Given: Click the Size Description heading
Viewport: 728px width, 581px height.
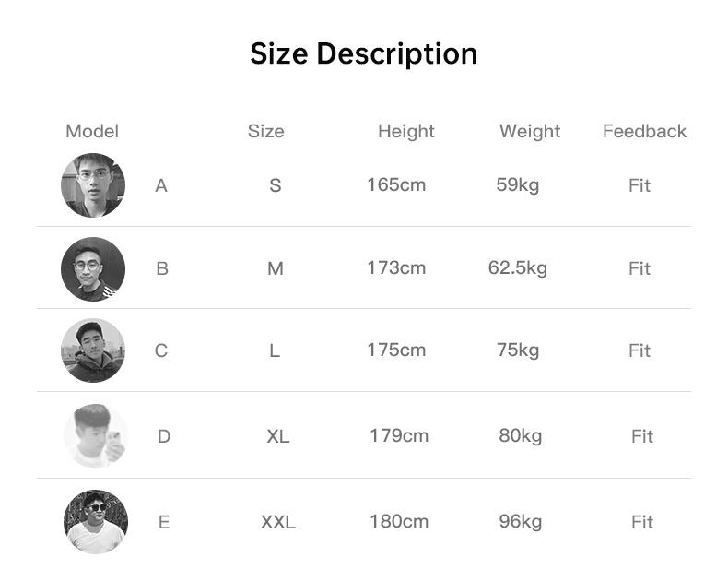Looking at the screenshot, I should (363, 53).
